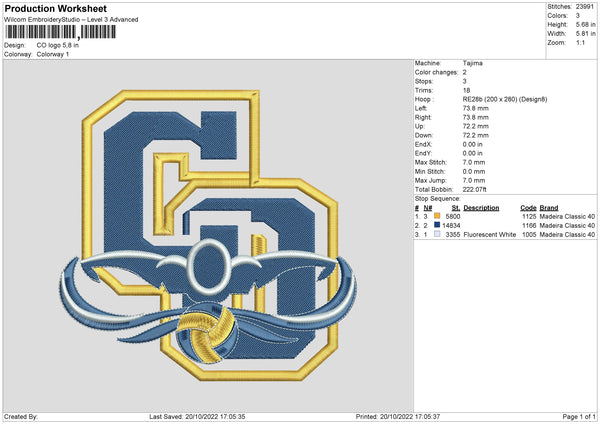The width and height of the screenshot is (600, 424).
Task: Click the Width value 5.81 in
Action: pos(585,34)
